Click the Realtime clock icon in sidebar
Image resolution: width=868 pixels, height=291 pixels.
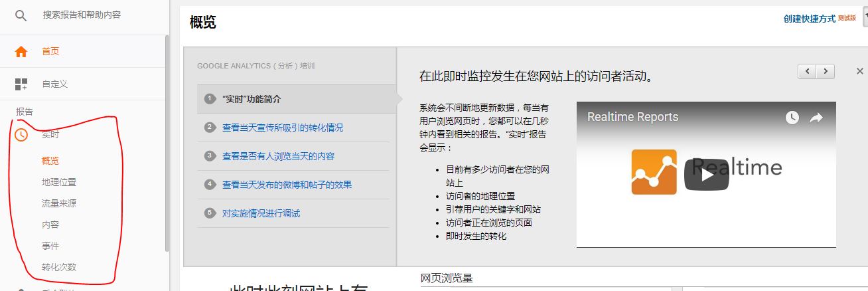[x=21, y=135]
